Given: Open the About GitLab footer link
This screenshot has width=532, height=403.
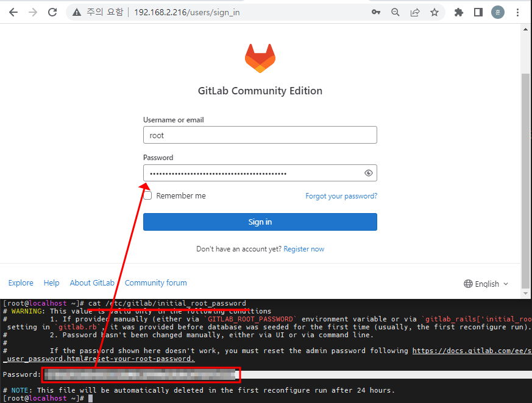Looking at the screenshot, I should click(92, 283).
